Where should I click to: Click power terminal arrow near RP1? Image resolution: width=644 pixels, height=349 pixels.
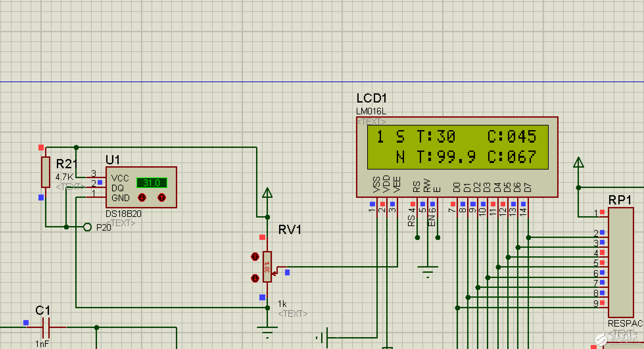[x=578, y=162]
